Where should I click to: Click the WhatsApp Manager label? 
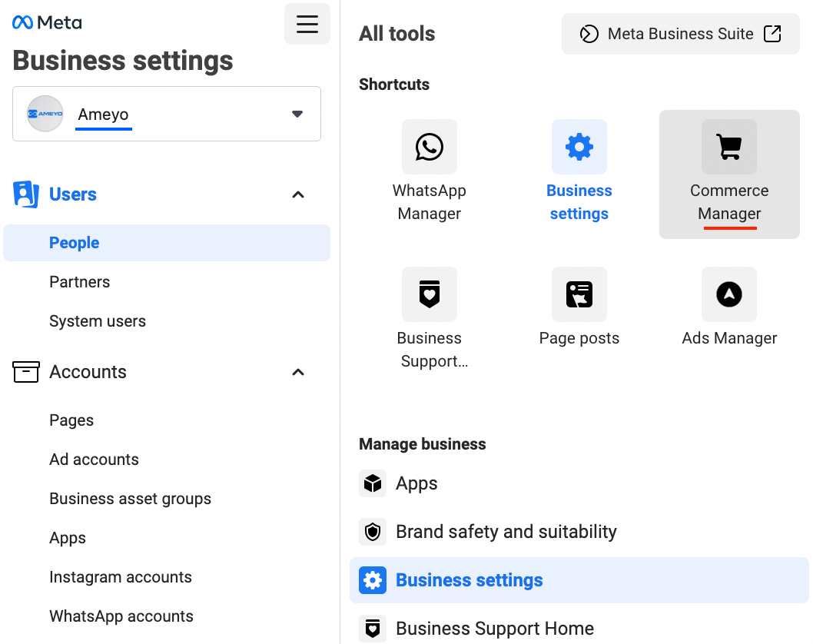point(430,201)
